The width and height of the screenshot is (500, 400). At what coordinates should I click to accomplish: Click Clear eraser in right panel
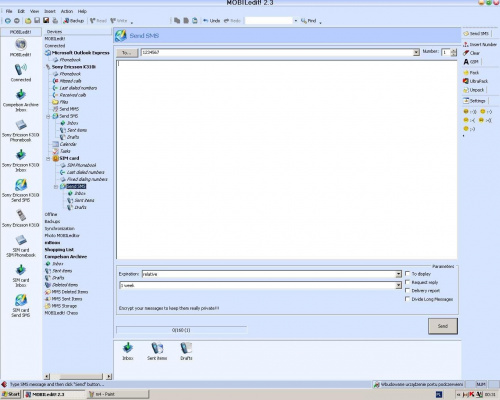click(x=471, y=53)
